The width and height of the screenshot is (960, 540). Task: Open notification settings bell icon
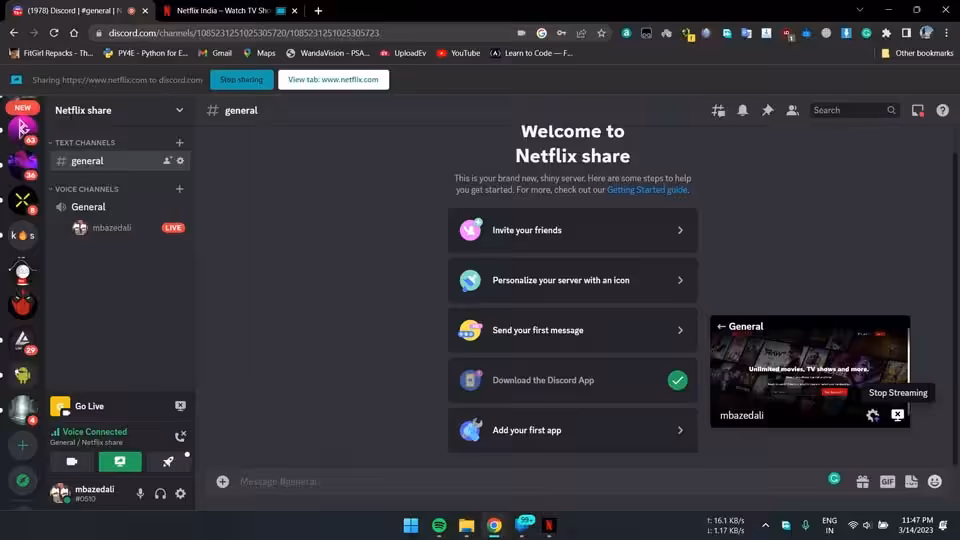743,110
